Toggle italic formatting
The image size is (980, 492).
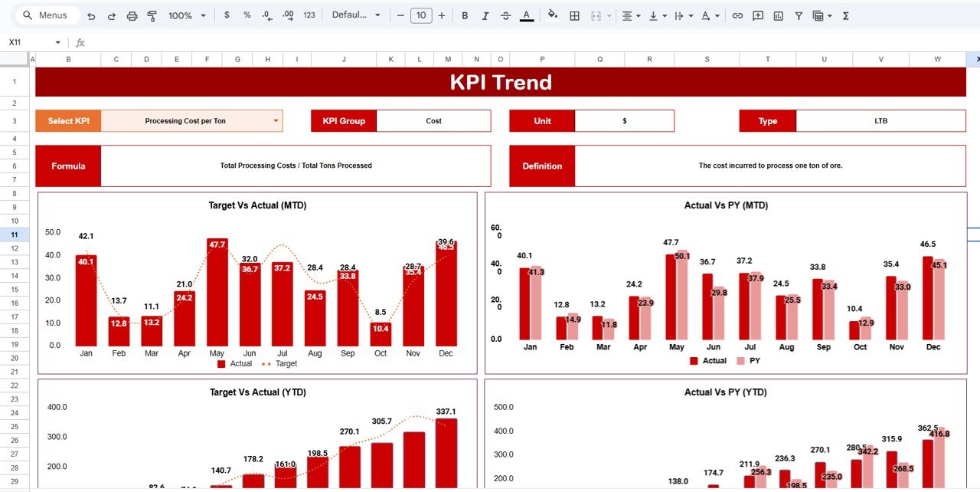tap(487, 15)
